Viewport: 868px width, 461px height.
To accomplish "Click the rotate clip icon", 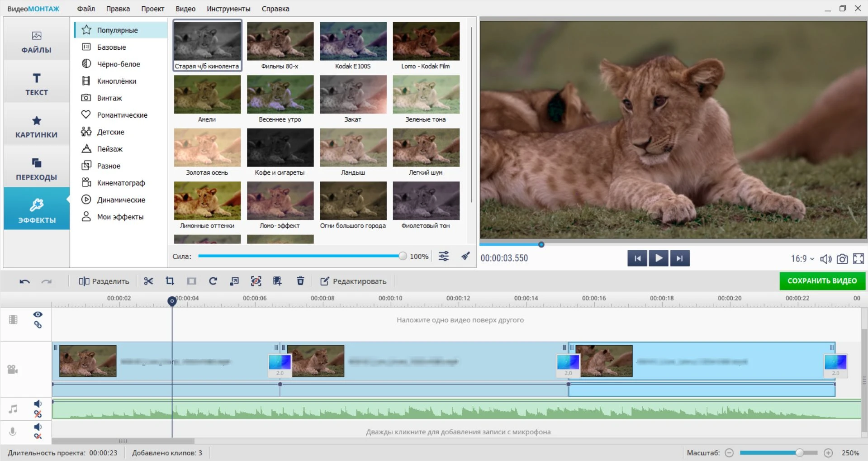I will (213, 281).
